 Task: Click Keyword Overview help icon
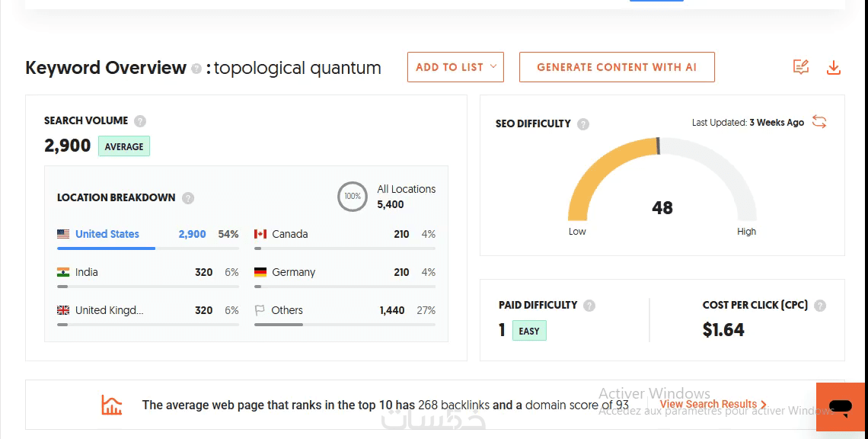(x=196, y=69)
